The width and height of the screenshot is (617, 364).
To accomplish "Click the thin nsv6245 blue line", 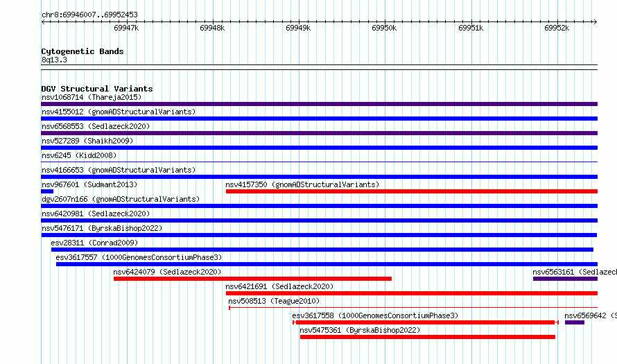I will [x=319, y=162].
